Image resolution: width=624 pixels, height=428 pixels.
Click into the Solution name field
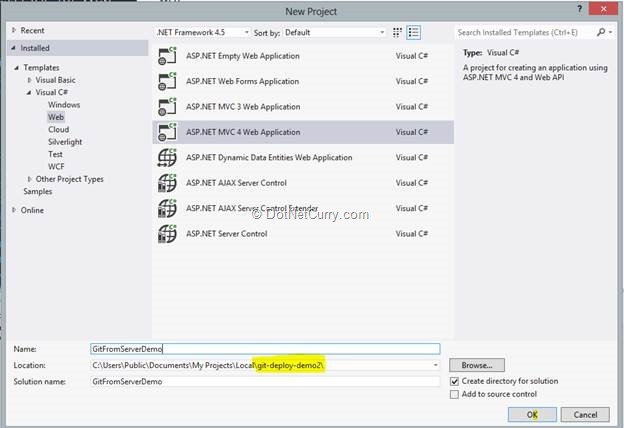(x=265, y=381)
